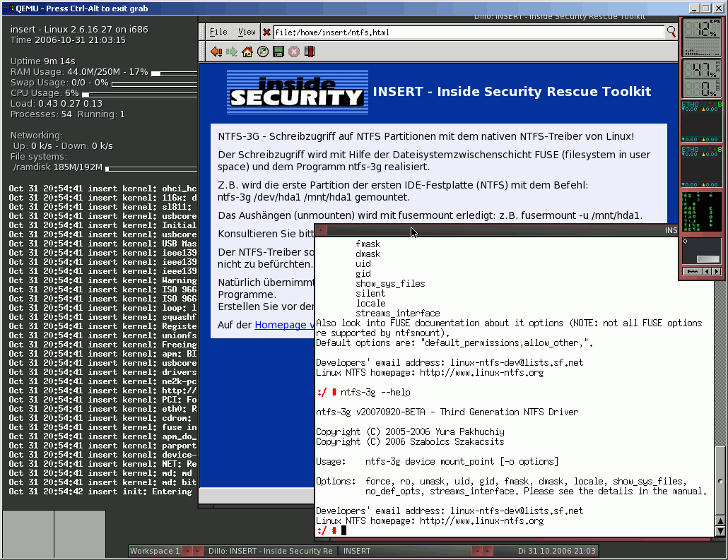Click the 'streams_interface' line in terminal
The image size is (728, 560).
397,313
